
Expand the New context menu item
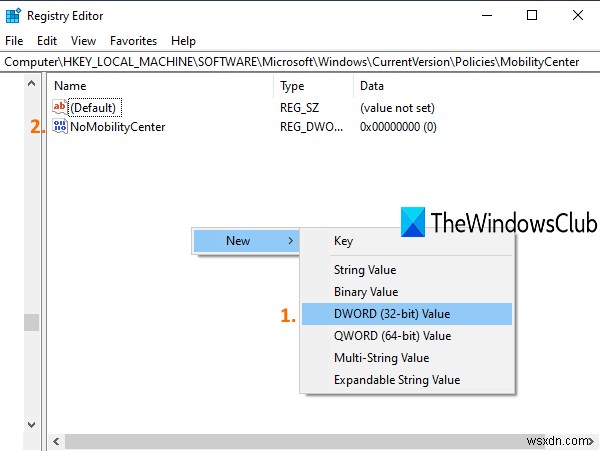(246, 241)
